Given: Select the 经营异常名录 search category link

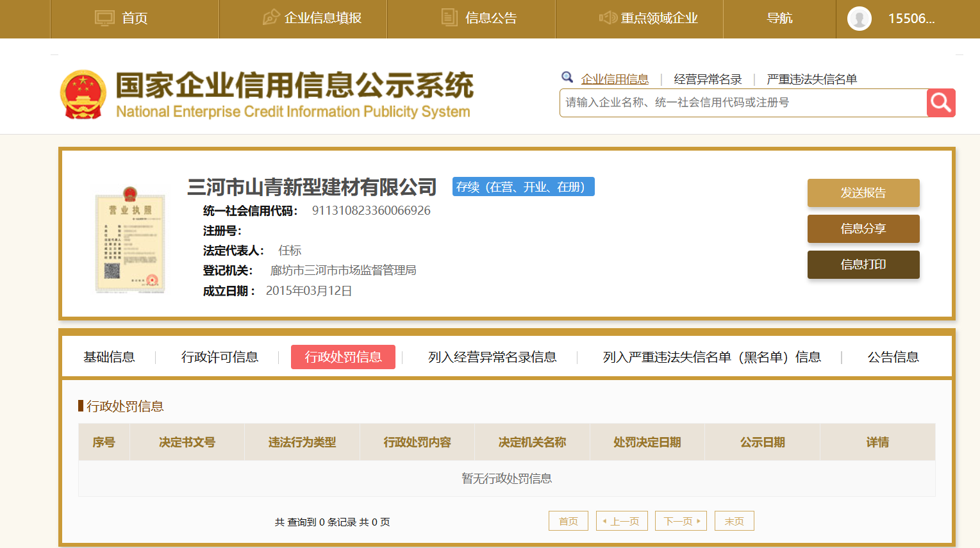Looking at the screenshot, I should click(708, 79).
